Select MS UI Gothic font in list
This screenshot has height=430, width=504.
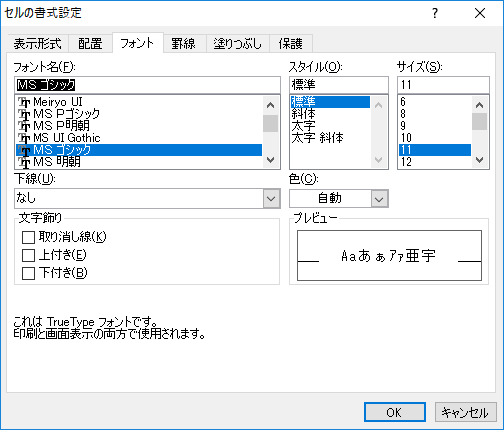(x=139, y=138)
